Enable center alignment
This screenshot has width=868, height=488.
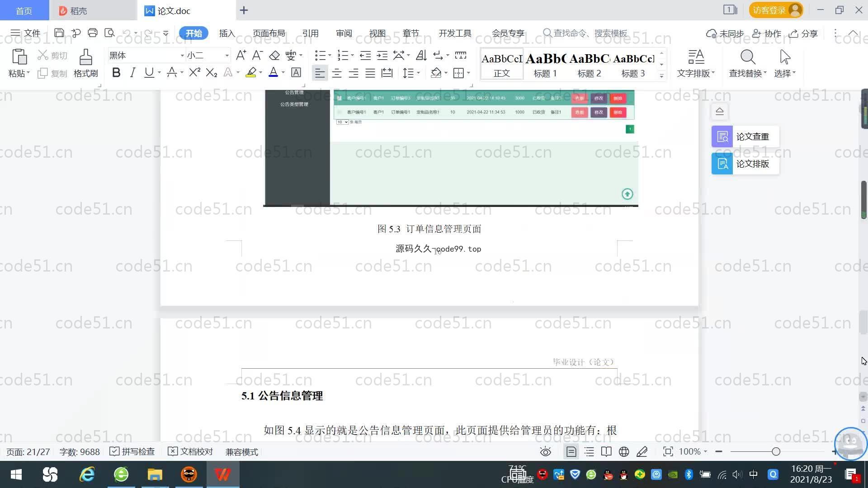coord(337,73)
